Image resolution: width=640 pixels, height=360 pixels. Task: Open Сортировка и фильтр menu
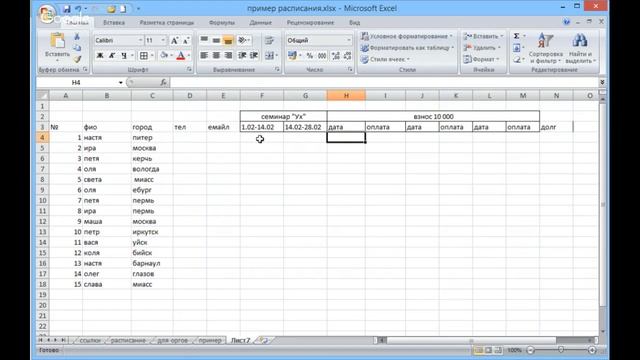point(546,48)
